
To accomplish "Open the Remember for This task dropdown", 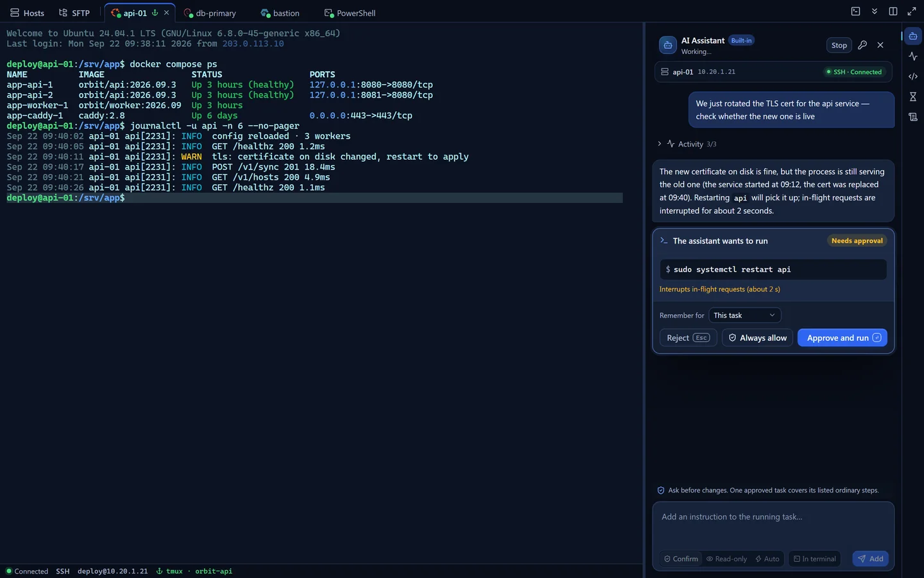I will [745, 315].
